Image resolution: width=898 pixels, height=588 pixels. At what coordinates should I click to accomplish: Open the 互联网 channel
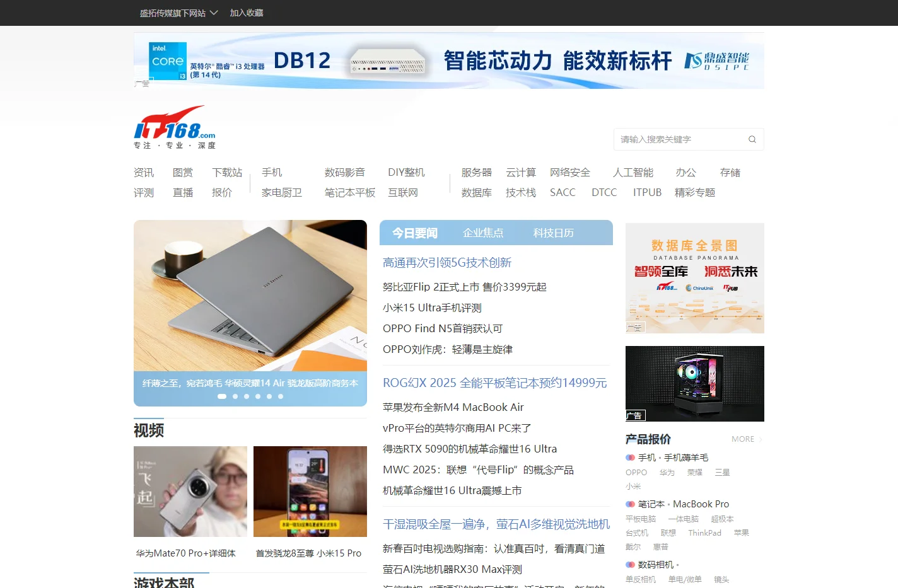tap(403, 192)
